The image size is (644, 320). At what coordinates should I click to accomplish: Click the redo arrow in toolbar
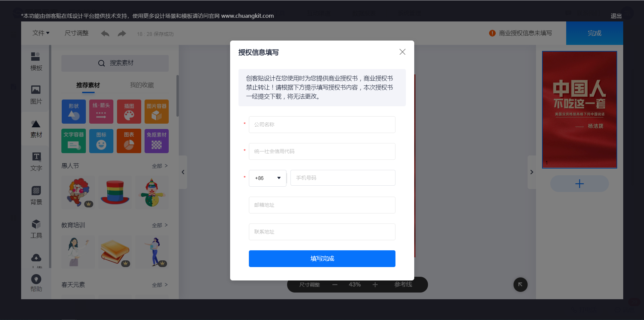point(122,34)
